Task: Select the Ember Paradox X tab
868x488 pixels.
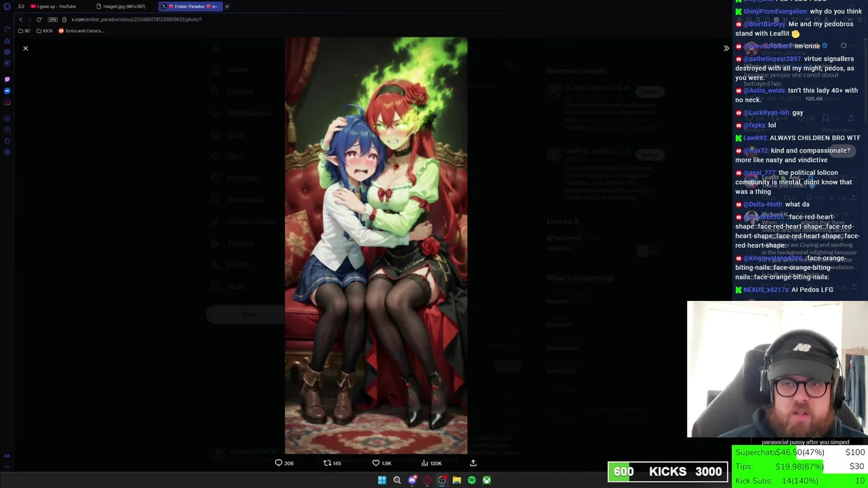Action: [190, 6]
